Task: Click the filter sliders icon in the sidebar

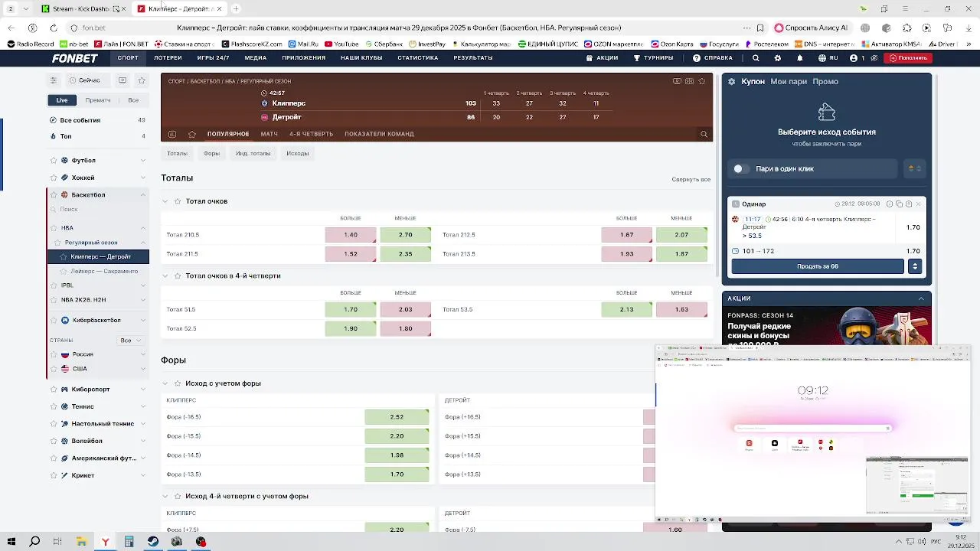Action: tap(54, 80)
